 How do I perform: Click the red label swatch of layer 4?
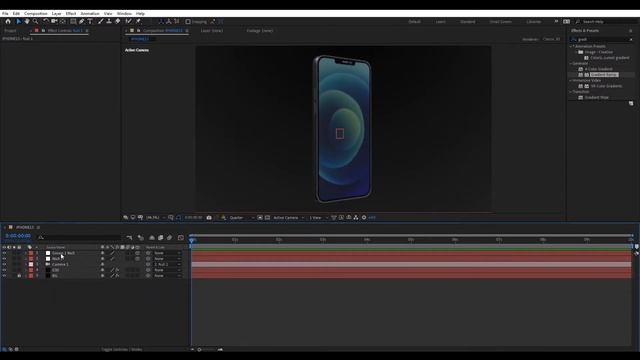click(31, 270)
